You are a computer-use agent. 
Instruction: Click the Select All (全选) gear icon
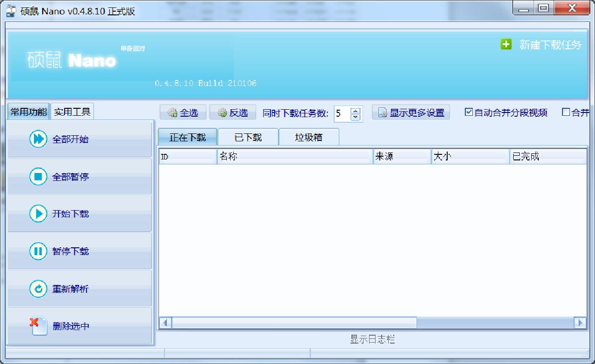point(173,112)
